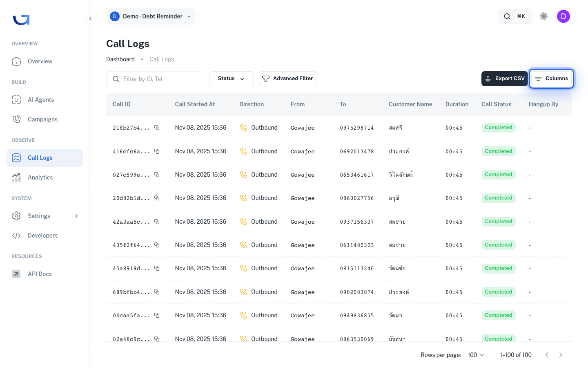Open Developers page
588x368 pixels.
(x=45, y=236)
